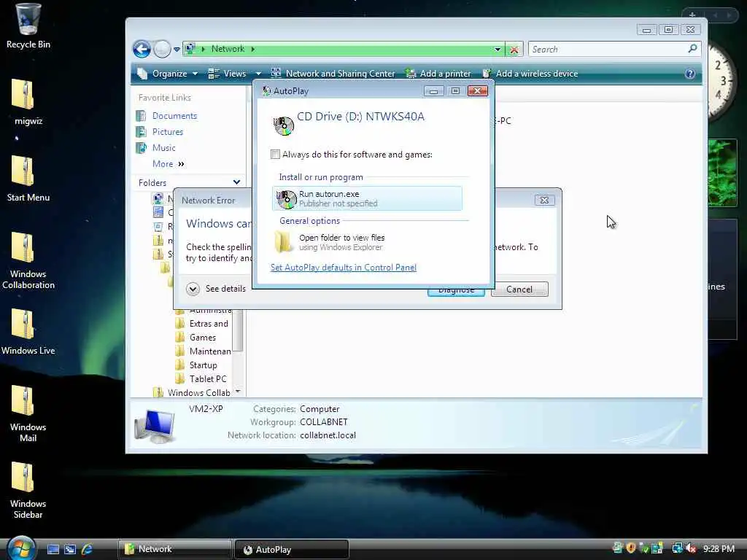Select Maintenance folder in tree

(x=204, y=351)
